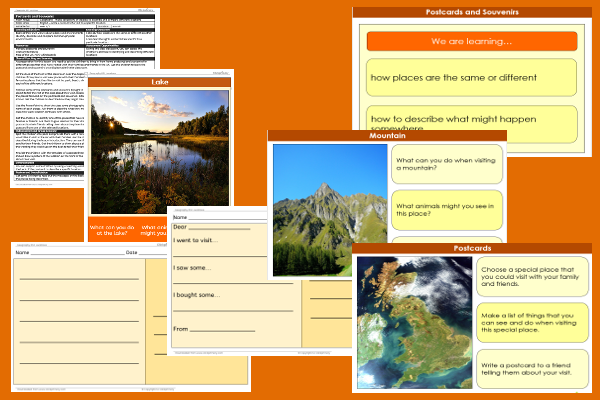Click 'What can you do when visiting a mountain?'
600x400 pixels.
coord(447,164)
